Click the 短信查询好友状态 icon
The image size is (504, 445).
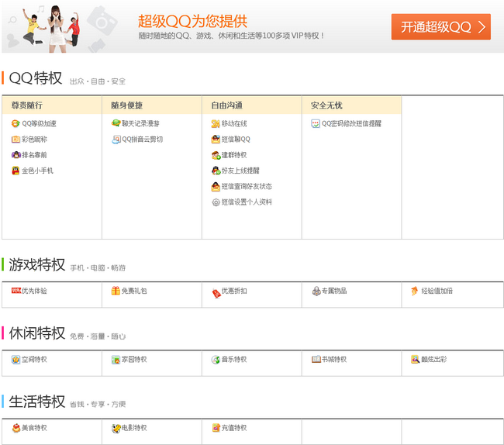tap(216, 186)
